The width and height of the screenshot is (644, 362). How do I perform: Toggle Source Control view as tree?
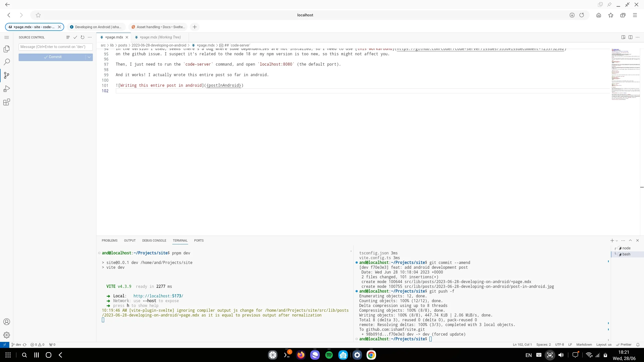point(67,37)
